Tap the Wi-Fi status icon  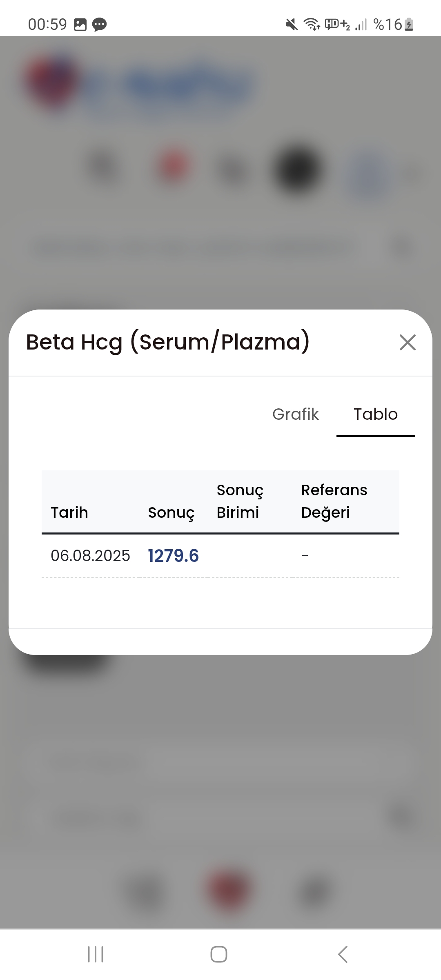click(312, 25)
